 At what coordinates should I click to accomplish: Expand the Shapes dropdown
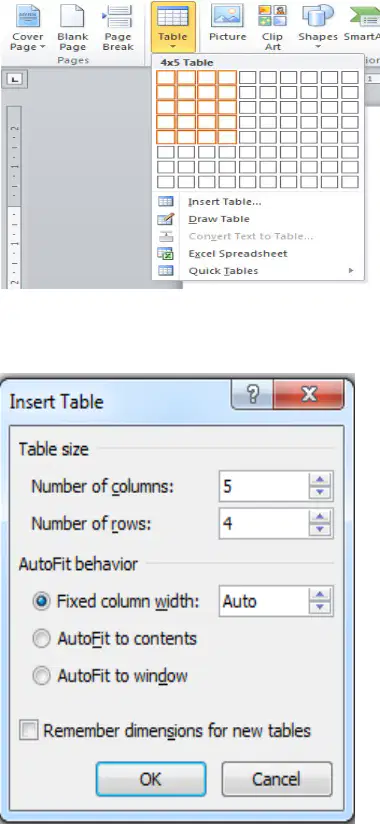(317, 26)
